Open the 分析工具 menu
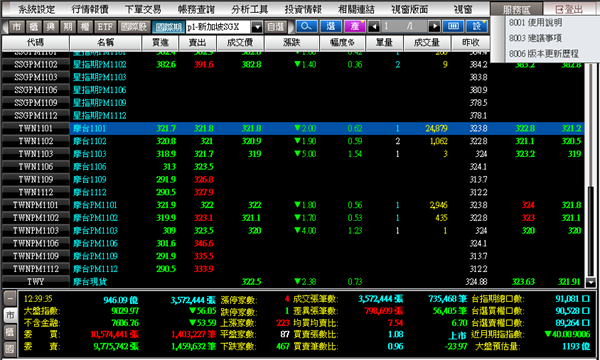The image size is (600, 360). (x=249, y=9)
